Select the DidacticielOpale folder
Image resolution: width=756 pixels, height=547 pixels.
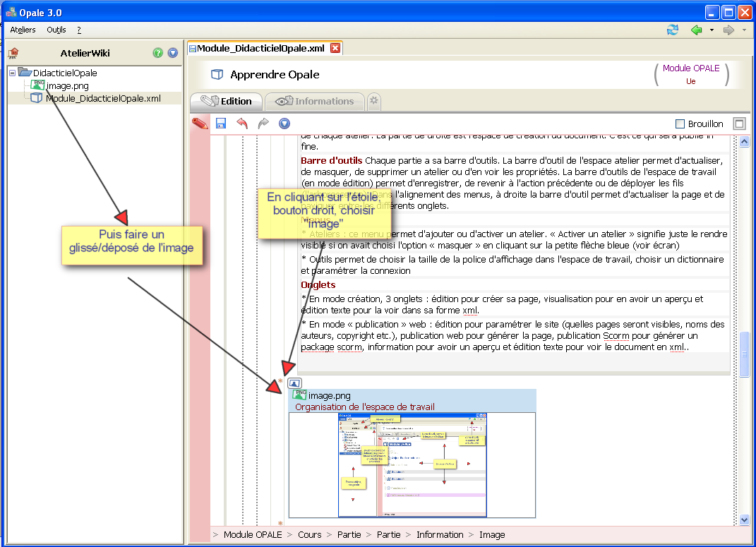[65, 73]
